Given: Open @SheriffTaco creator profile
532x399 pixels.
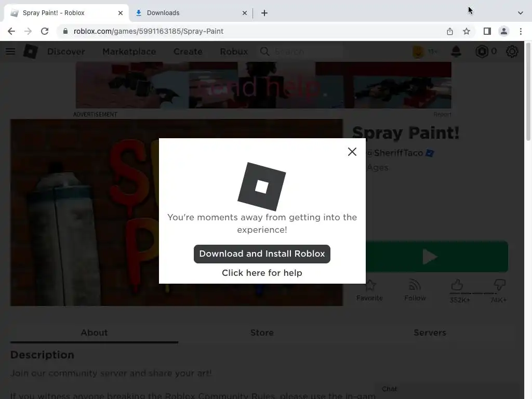Looking at the screenshot, I should [395, 153].
